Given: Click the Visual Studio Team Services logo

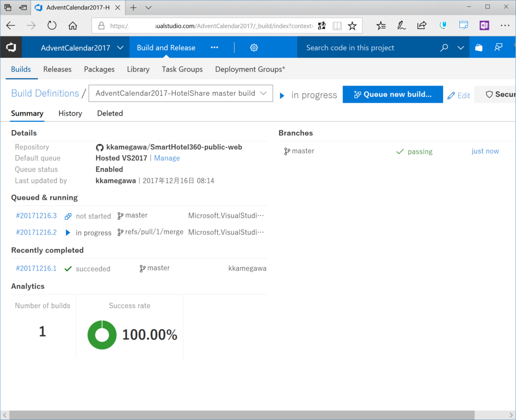Looking at the screenshot, I should [11, 47].
